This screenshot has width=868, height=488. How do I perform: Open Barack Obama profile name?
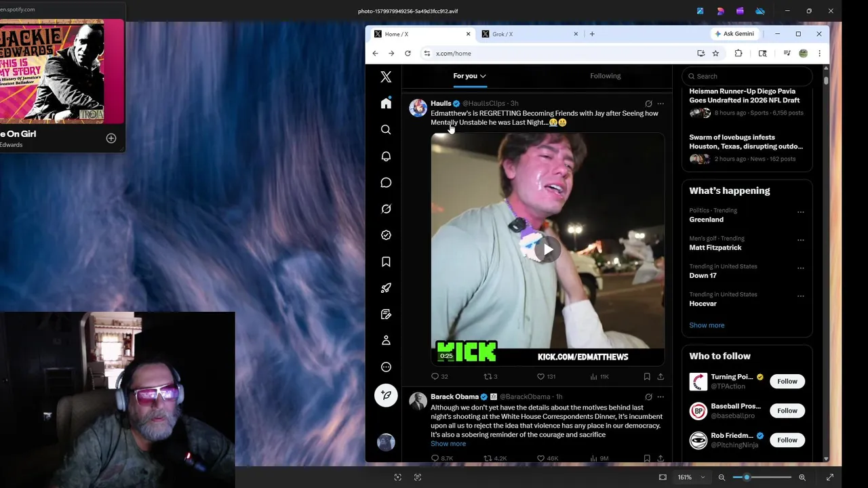[x=454, y=396]
